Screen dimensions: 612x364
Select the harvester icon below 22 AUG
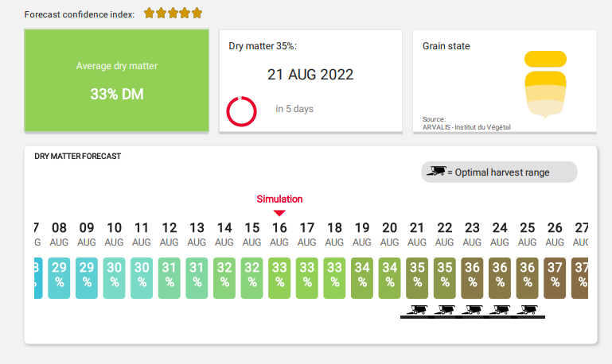click(445, 308)
